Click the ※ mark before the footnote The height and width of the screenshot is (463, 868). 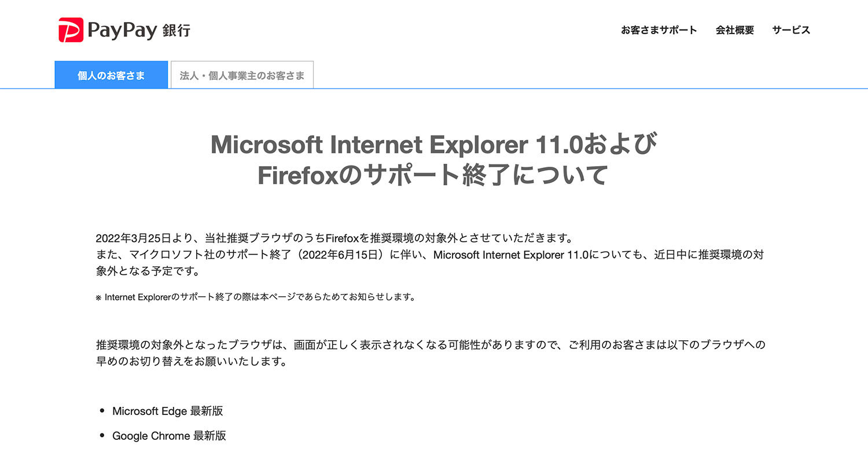tap(98, 297)
